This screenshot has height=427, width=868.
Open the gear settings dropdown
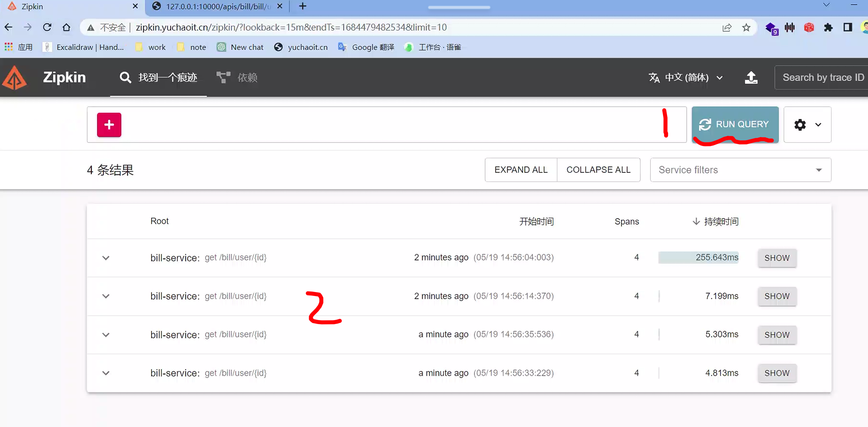pos(807,125)
